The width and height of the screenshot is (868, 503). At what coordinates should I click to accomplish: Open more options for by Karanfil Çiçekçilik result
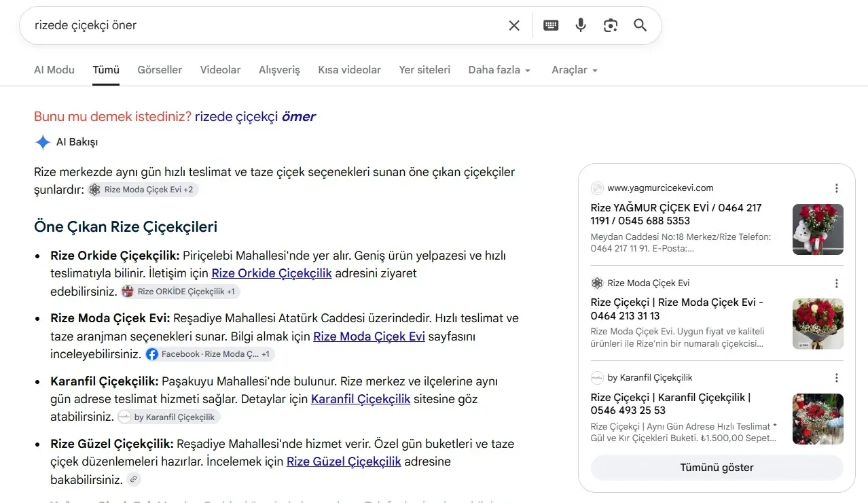point(837,378)
